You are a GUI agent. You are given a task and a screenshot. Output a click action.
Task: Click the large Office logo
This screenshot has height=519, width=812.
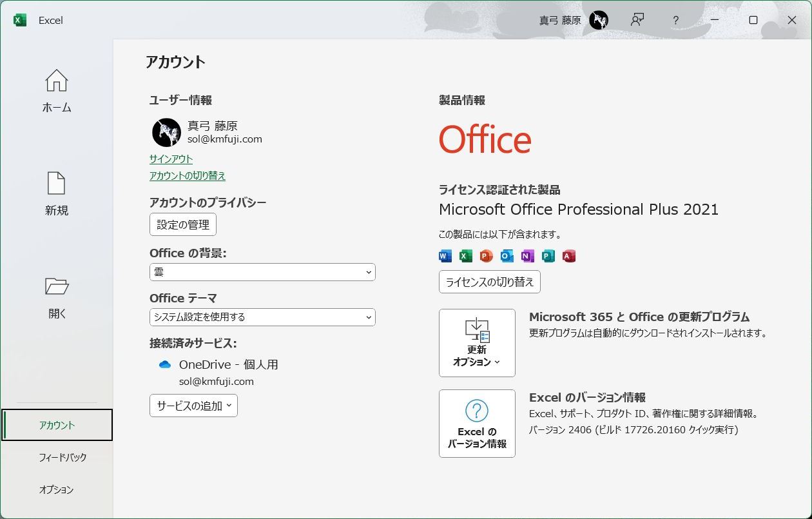pos(485,139)
